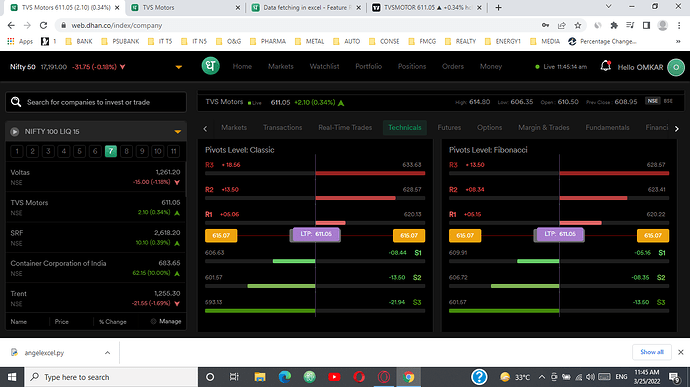Select watchlist page 1
The image size is (690, 387).
[17, 151]
